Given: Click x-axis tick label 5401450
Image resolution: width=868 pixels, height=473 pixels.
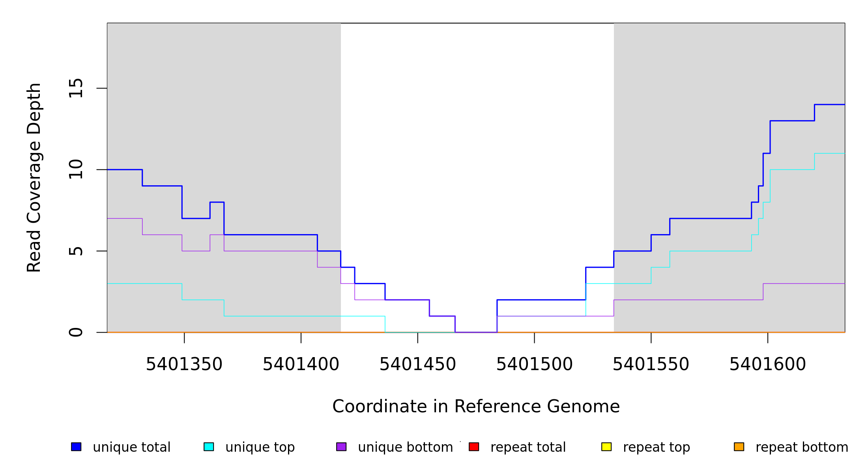Looking at the screenshot, I should tap(418, 365).
